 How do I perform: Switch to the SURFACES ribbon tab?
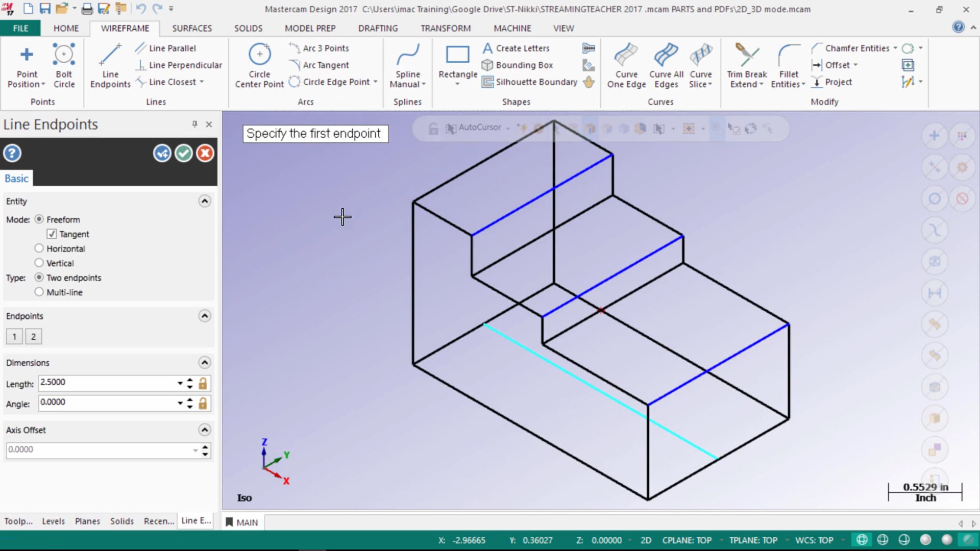192,28
